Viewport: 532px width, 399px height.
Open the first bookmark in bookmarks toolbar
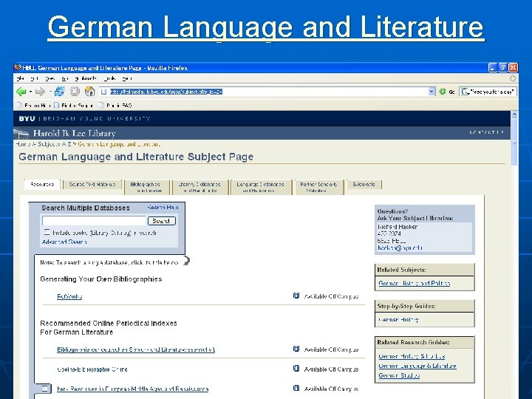pyautogui.click(x=33, y=106)
